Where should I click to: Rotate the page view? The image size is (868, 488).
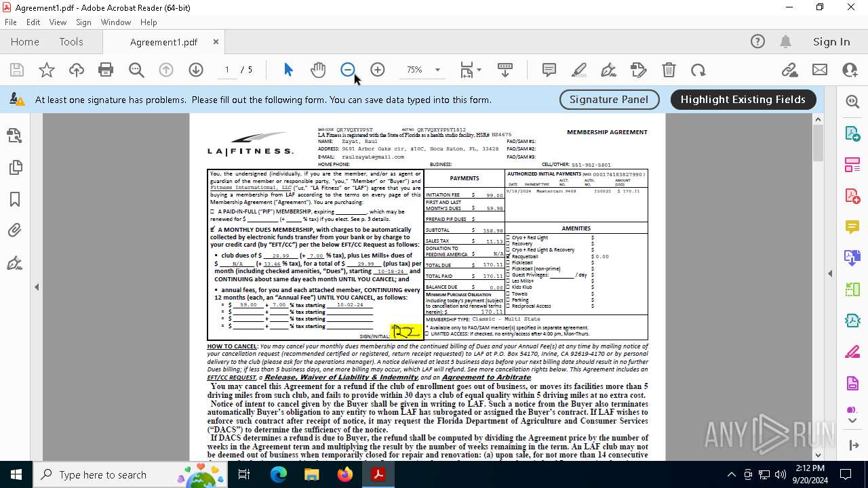pyautogui.click(x=698, y=70)
